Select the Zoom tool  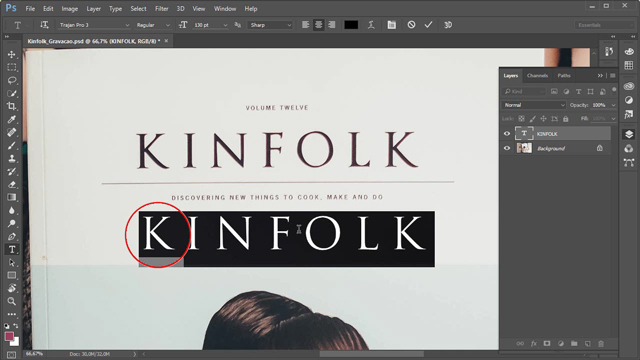tap(11, 301)
